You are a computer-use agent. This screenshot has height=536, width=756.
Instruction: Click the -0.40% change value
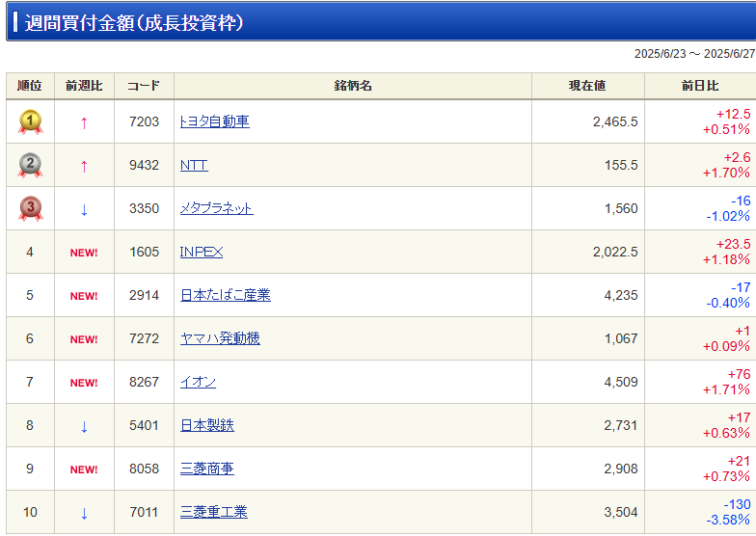[x=728, y=303]
